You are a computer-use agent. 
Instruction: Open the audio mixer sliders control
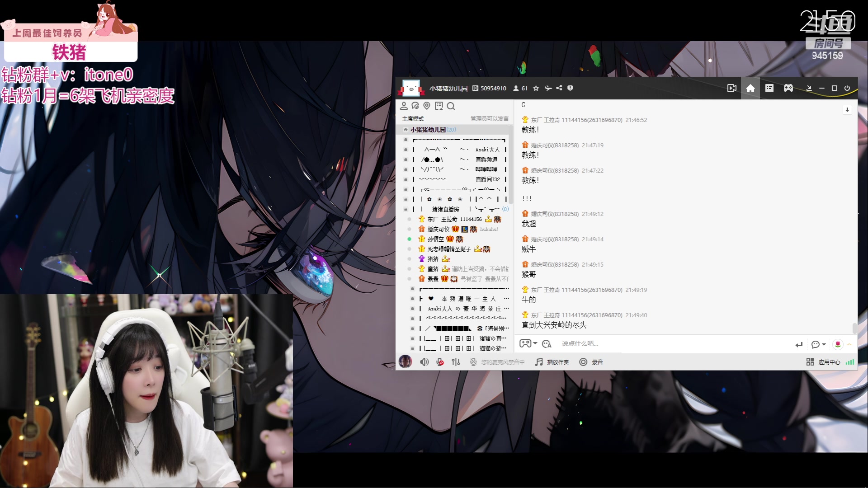(x=456, y=361)
